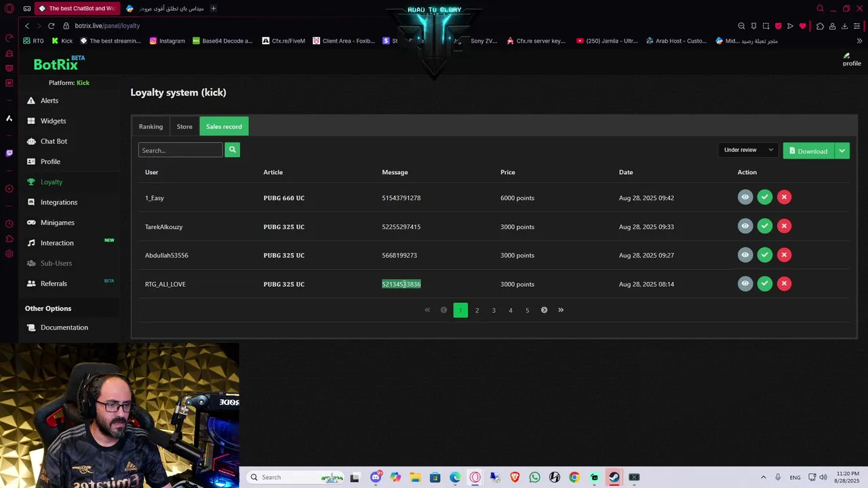Jump to last page double arrow

pos(561,310)
